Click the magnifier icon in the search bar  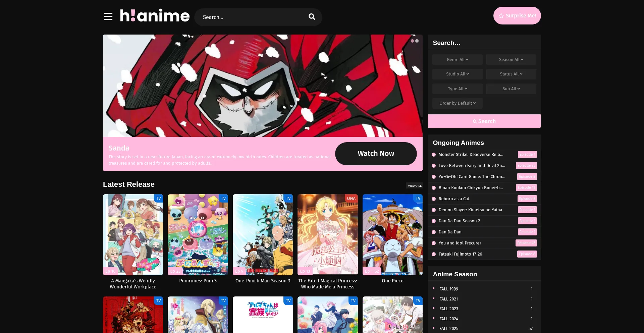point(312,17)
